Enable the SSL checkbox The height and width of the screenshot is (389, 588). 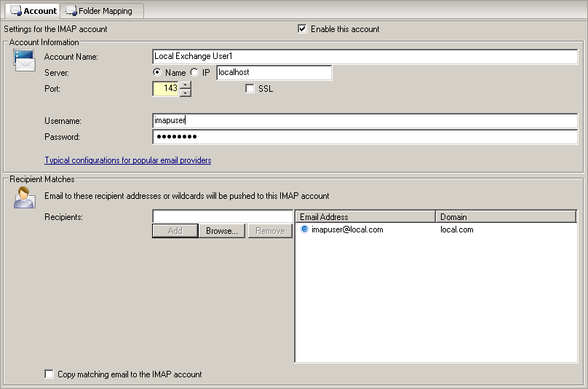250,89
